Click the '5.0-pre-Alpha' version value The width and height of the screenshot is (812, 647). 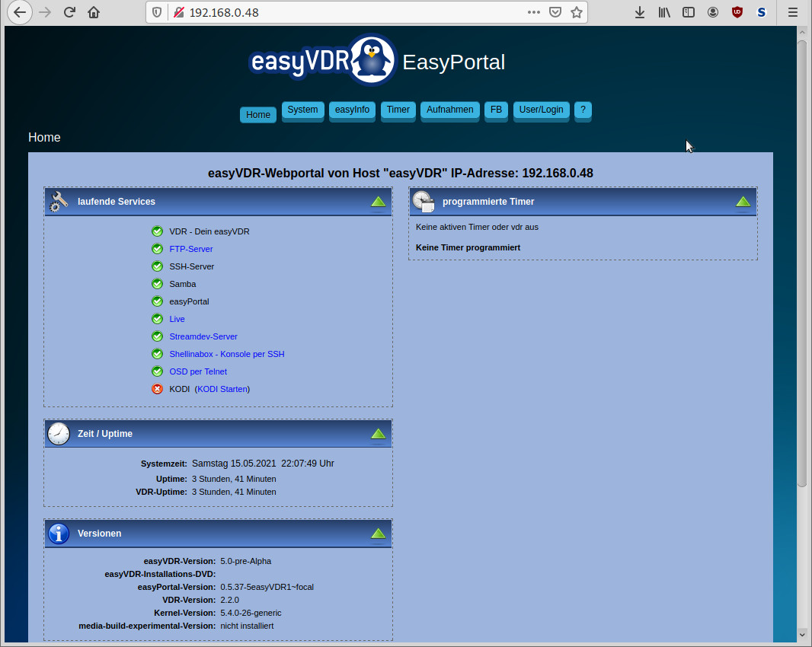click(x=245, y=561)
